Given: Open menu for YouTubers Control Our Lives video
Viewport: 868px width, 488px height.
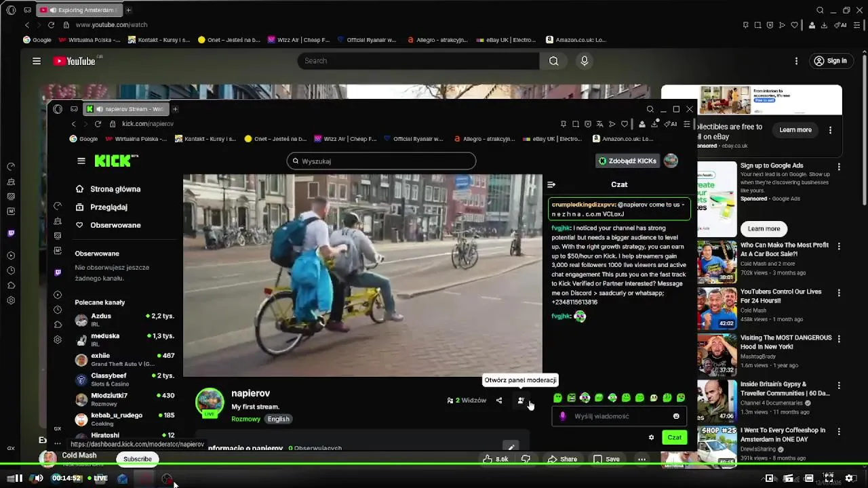Looking at the screenshot, I should pos(839,293).
